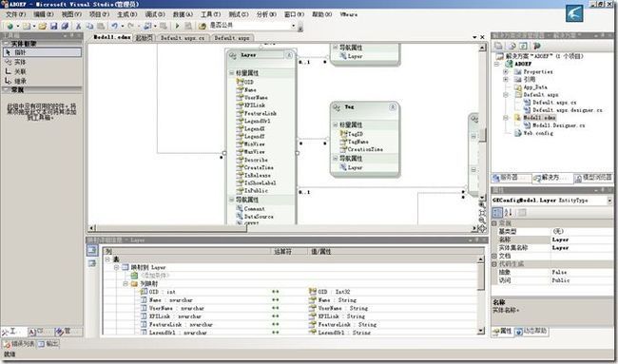Select the 关联 association tool in toolbox

(x=42, y=71)
